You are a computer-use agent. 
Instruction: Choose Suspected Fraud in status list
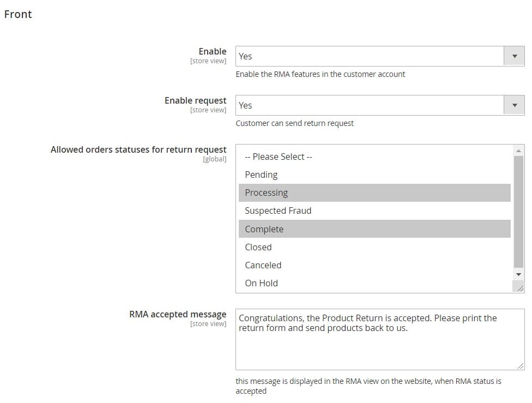[374, 211]
